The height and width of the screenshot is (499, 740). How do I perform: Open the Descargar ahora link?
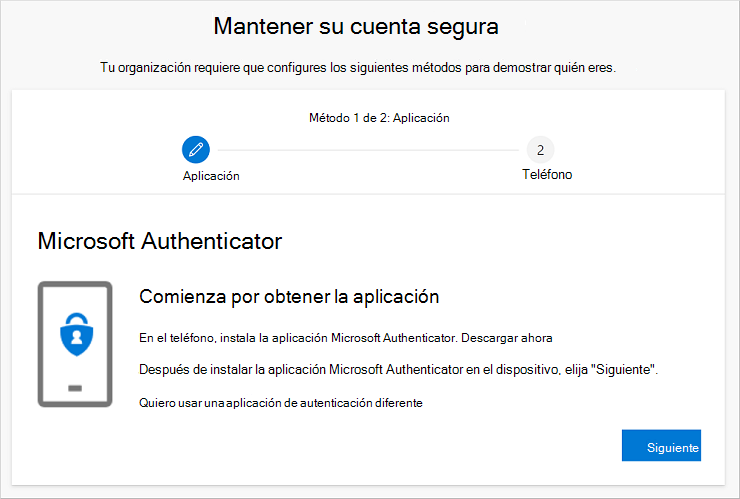pyautogui.click(x=506, y=338)
